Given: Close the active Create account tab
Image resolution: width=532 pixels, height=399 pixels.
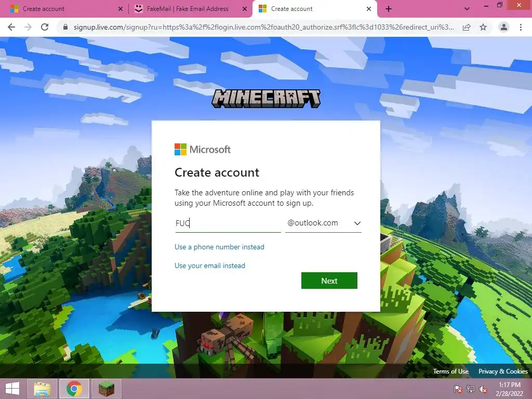Looking at the screenshot, I should coord(369,9).
